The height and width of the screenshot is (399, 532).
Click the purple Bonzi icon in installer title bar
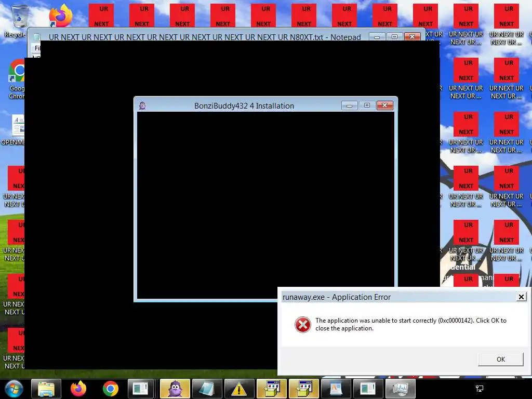coord(142,106)
